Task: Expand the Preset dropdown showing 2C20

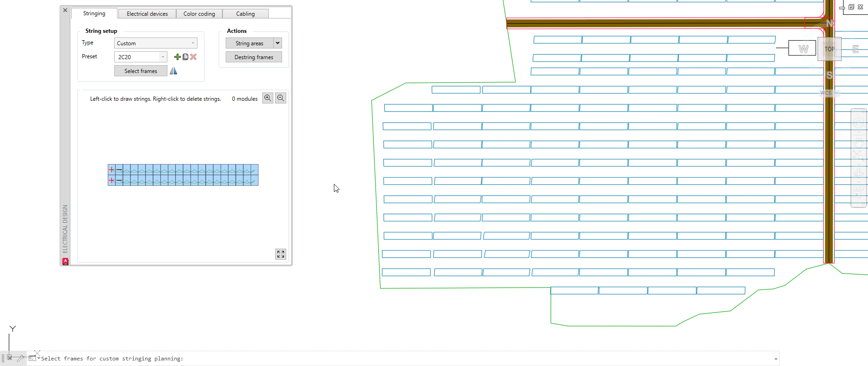Action: click(x=163, y=57)
